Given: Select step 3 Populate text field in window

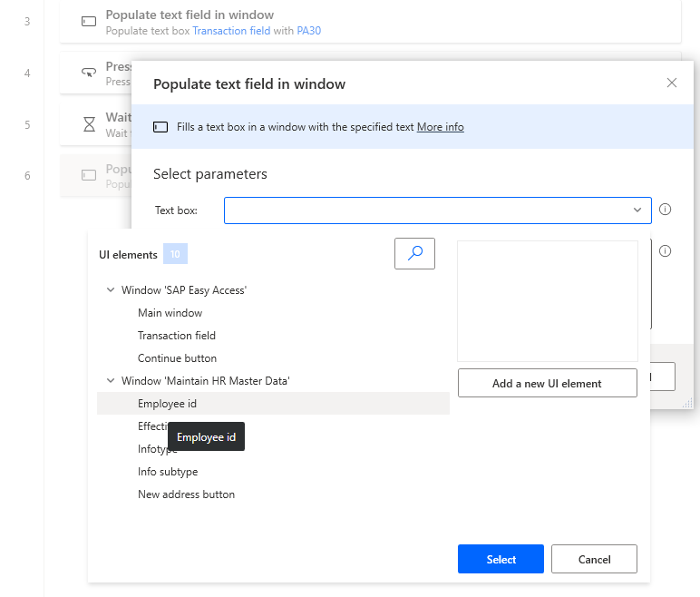Looking at the screenshot, I should coord(371,22).
